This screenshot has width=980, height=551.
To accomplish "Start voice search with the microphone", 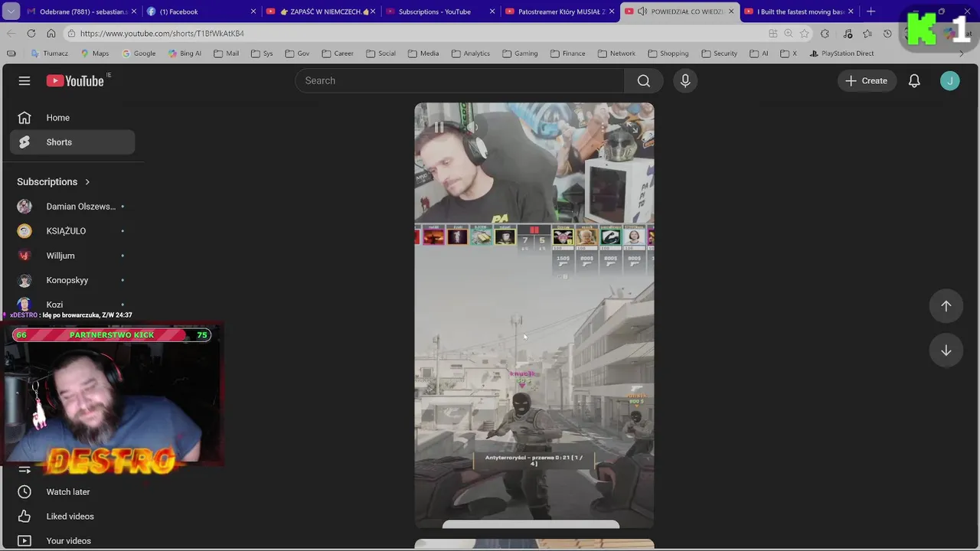I will (685, 80).
